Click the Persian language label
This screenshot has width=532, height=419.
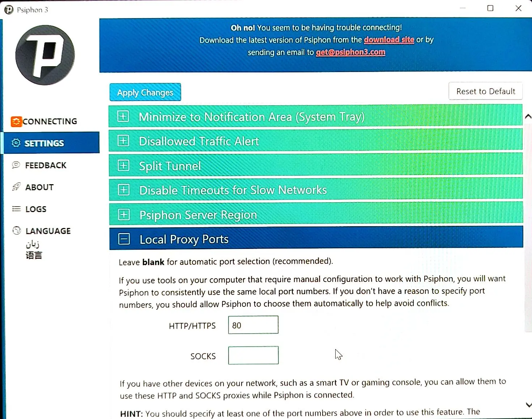pyautogui.click(x=33, y=244)
